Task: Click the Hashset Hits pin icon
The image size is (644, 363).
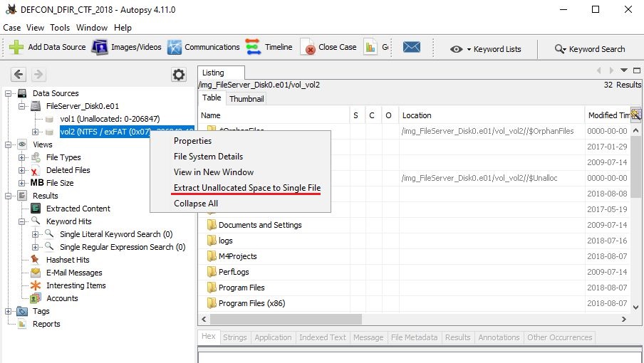Action: [36, 260]
